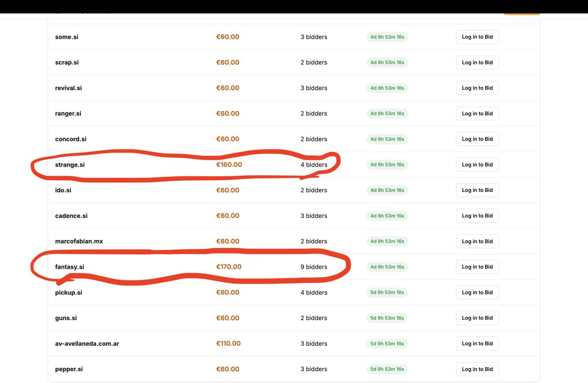Click Log in to Bid for ranger.si

click(477, 113)
